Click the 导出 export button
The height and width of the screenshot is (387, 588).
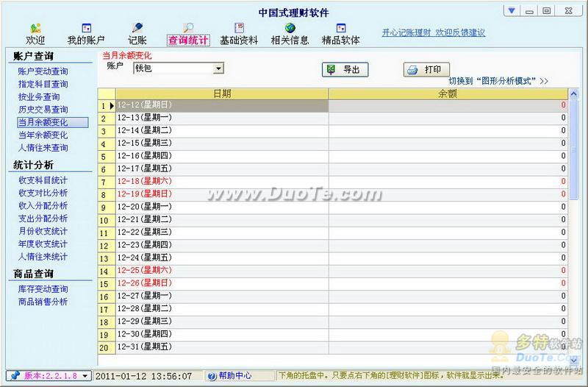345,70
